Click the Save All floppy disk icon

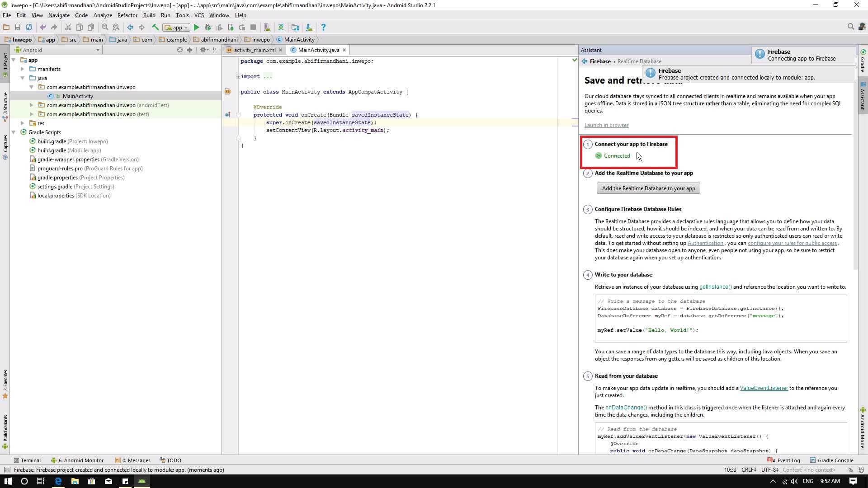(18, 28)
